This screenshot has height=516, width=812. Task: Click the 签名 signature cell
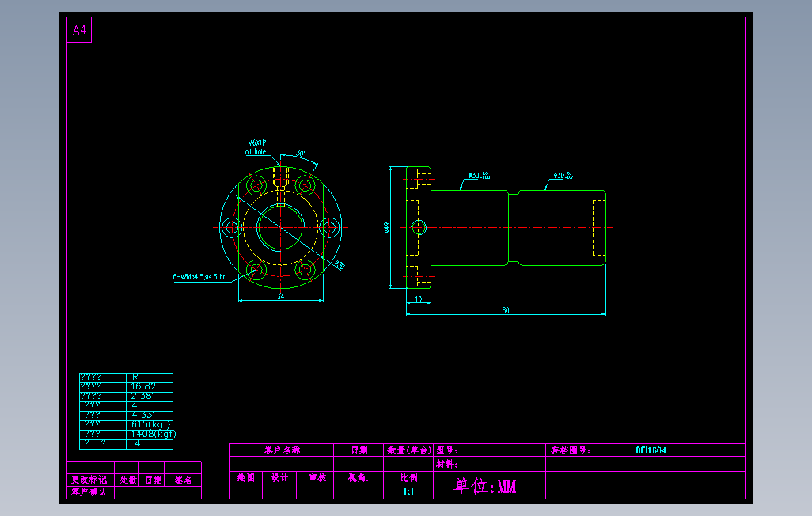[183, 480]
